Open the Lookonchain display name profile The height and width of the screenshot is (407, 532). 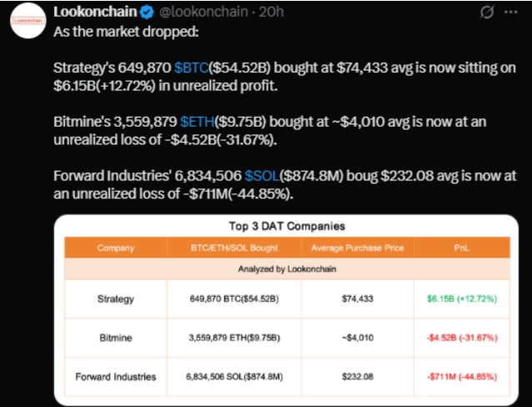coord(93,13)
